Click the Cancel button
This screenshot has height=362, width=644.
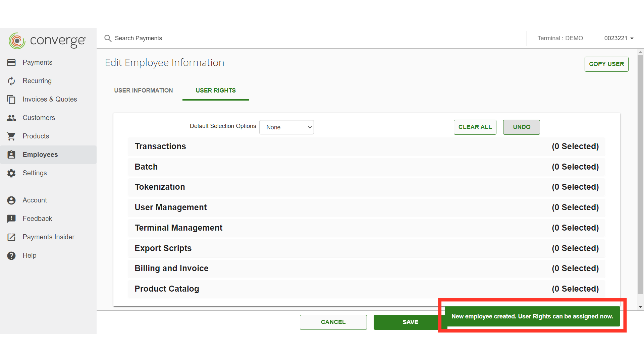click(x=333, y=322)
